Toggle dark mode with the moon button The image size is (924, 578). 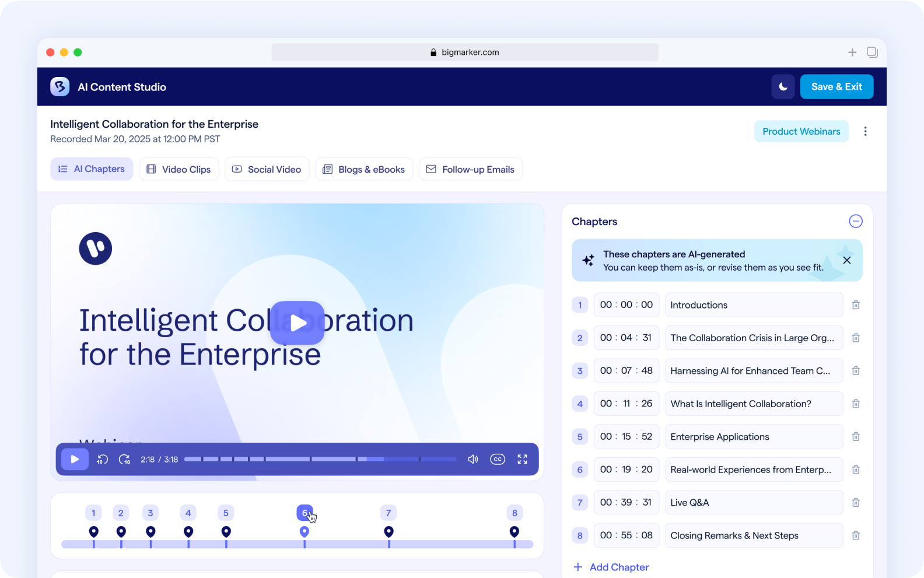(783, 87)
